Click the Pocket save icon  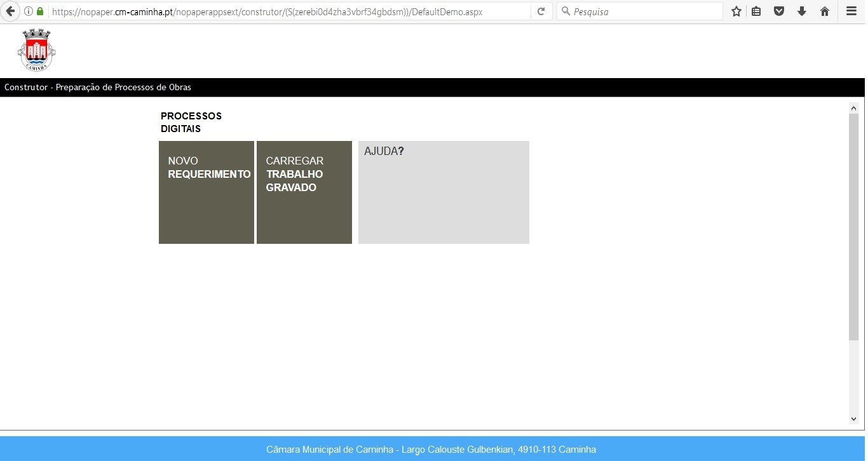point(778,11)
